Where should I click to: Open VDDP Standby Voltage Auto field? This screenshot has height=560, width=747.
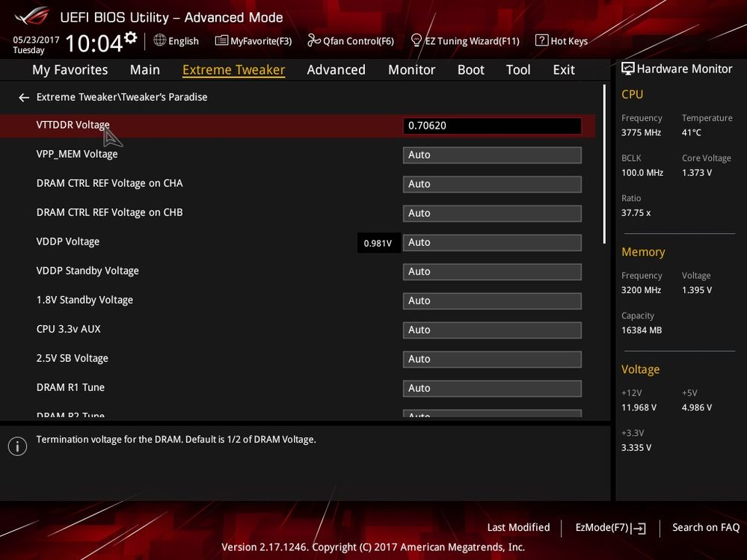(x=492, y=271)
